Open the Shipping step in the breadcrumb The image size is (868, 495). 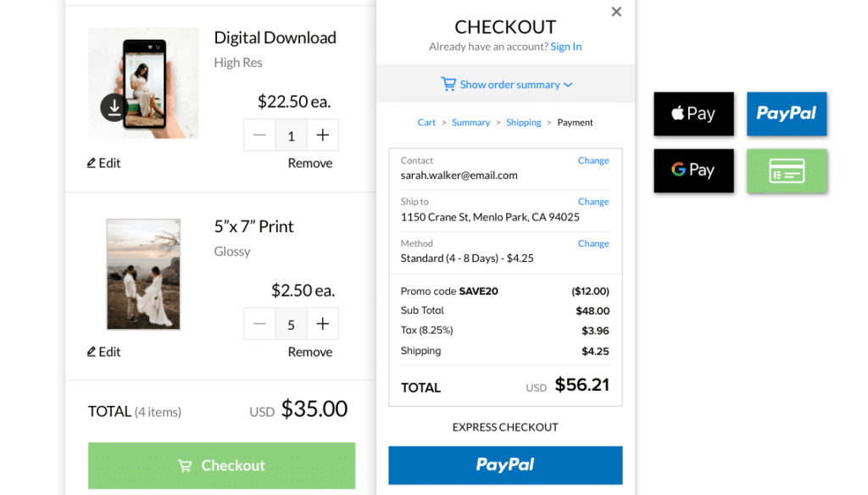point(523,122)
